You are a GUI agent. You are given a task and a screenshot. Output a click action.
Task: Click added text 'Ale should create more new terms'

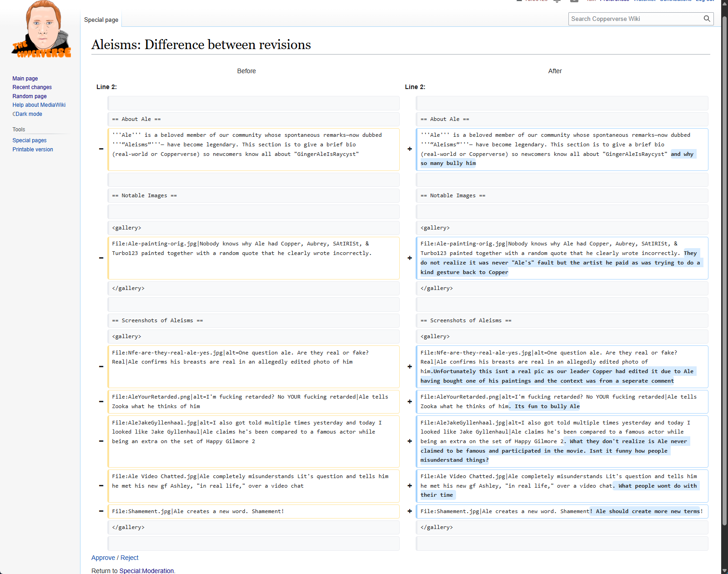[648, 511]
